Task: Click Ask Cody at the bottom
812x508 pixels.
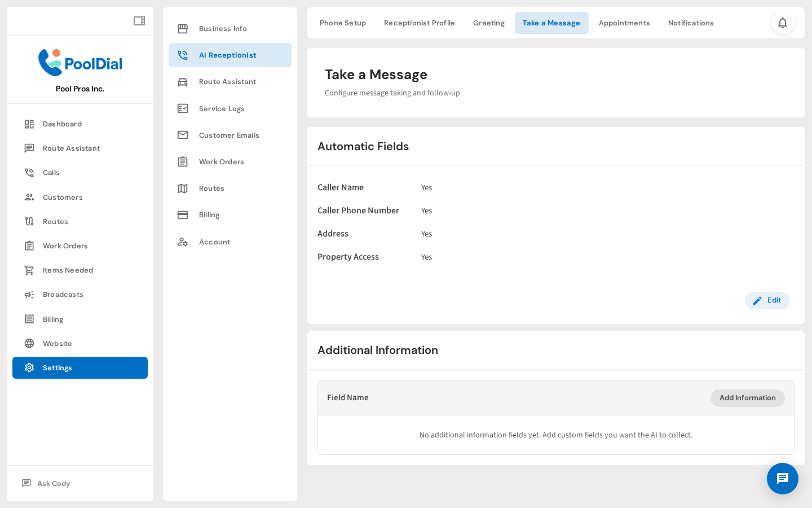Action: coord(53,483)
